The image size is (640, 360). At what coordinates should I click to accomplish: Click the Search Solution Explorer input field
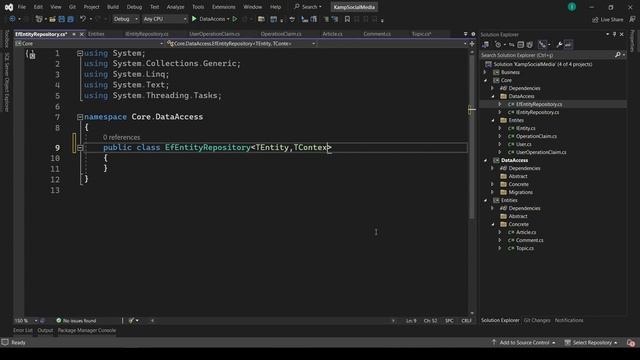(547, 55)
